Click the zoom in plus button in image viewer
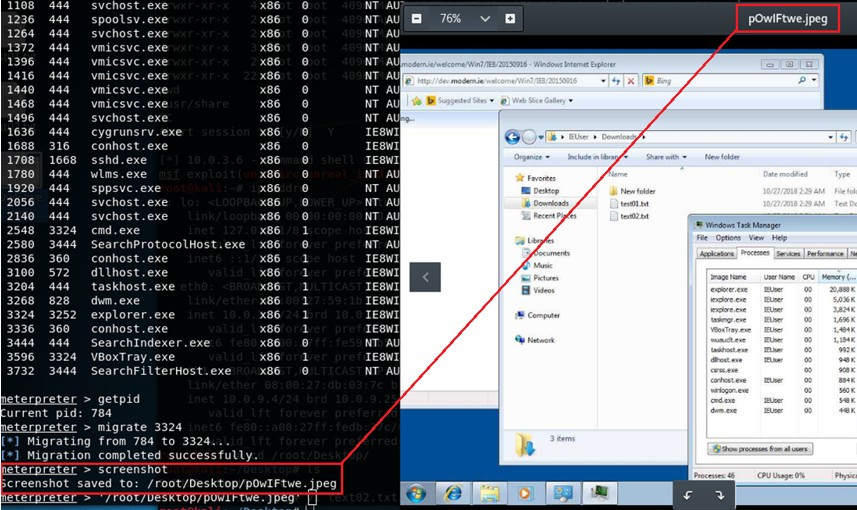Image resolution: width=857 pixels, height=510 pixels. [510, 19]
